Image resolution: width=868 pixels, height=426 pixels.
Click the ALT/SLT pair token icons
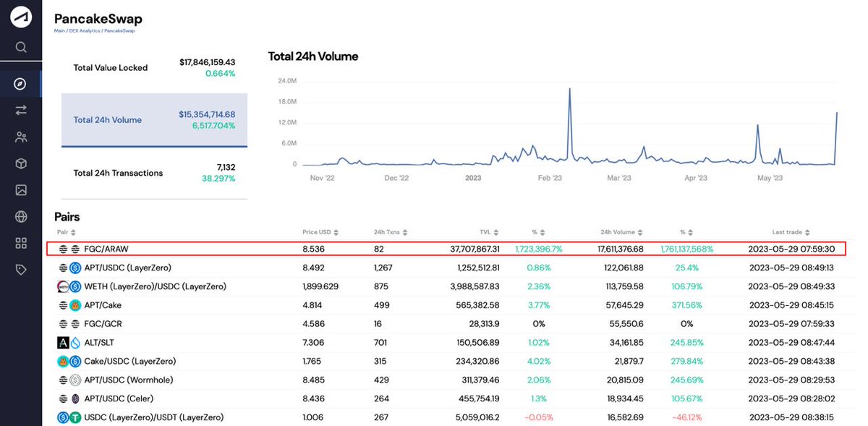pyautogui.click(x=69, y=342)
